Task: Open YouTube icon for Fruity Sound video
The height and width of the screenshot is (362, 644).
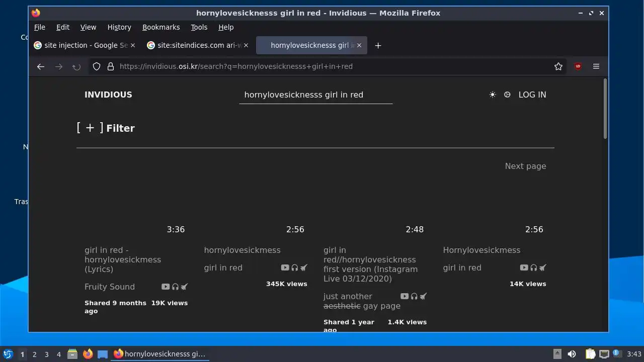Action: (166, 287)
